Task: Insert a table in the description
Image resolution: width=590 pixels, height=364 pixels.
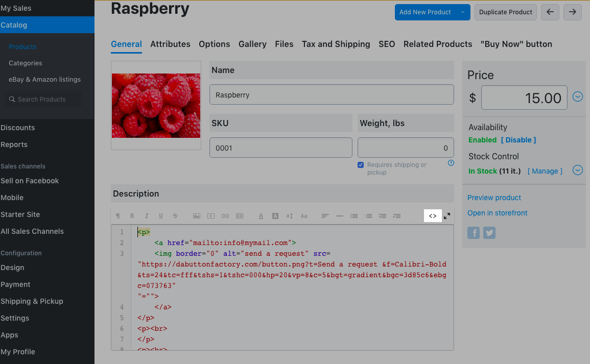Action: click(240, 216)
